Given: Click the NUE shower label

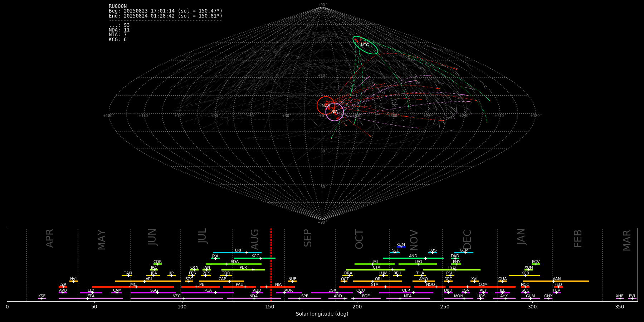Looking at the screenshot, I should [292, 279].
